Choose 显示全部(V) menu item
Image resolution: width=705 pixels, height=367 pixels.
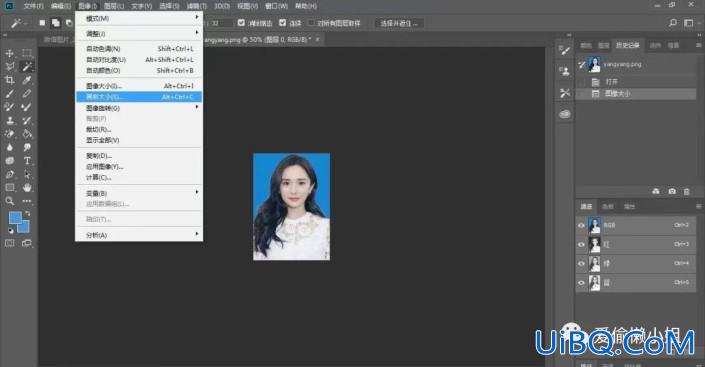138,140
